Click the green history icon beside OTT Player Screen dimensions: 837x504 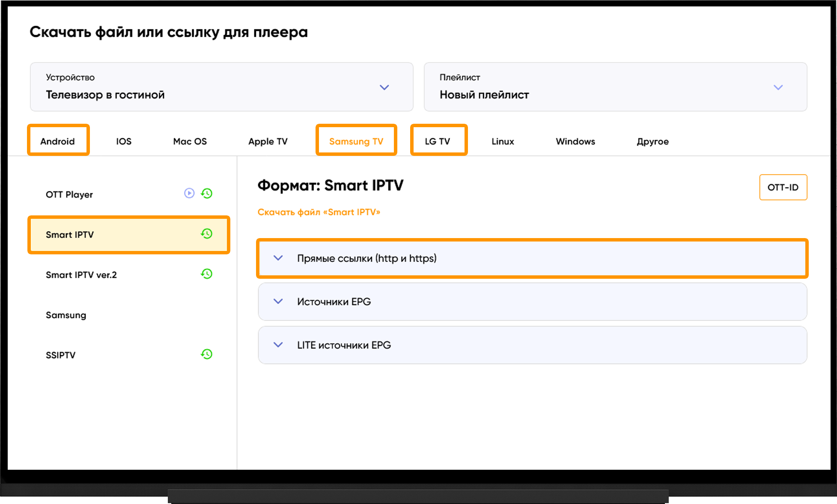pyautogui.click(x=207, y=193)
